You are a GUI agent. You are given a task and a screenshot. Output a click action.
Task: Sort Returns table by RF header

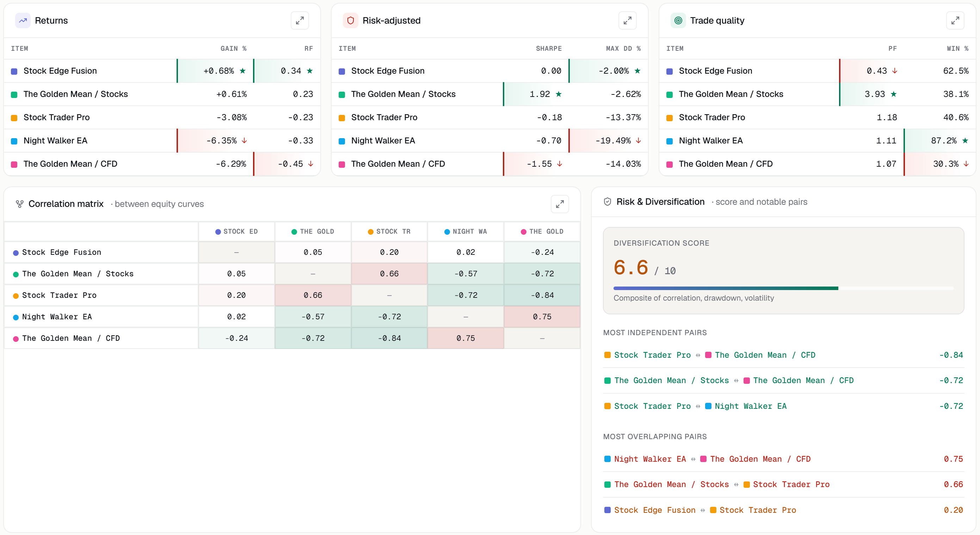[309, 48]
